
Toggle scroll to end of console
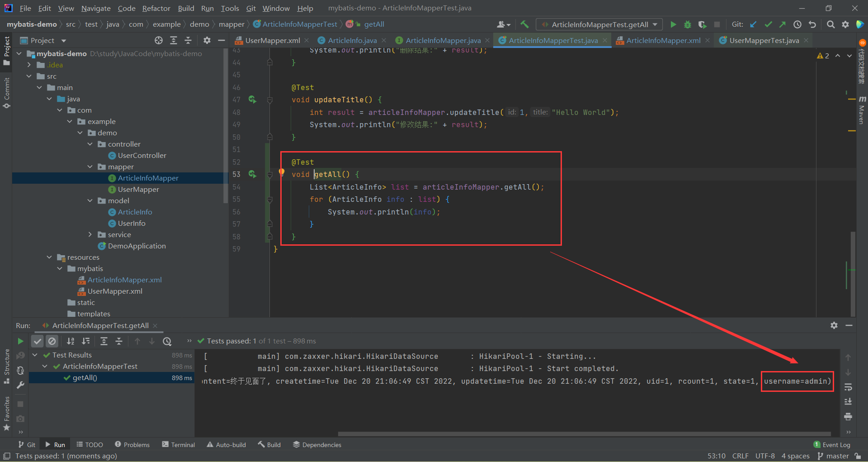(848, 402)
